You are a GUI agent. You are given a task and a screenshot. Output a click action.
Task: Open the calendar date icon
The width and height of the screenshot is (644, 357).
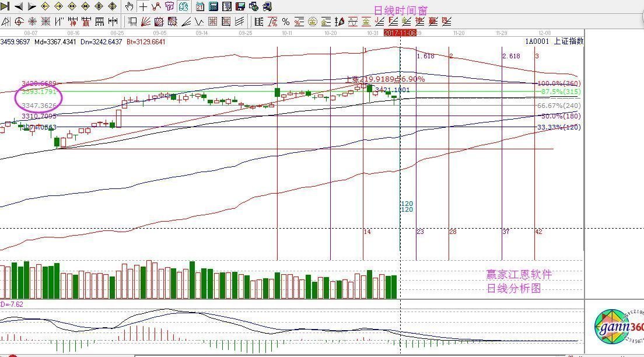[x=200, y=6]
